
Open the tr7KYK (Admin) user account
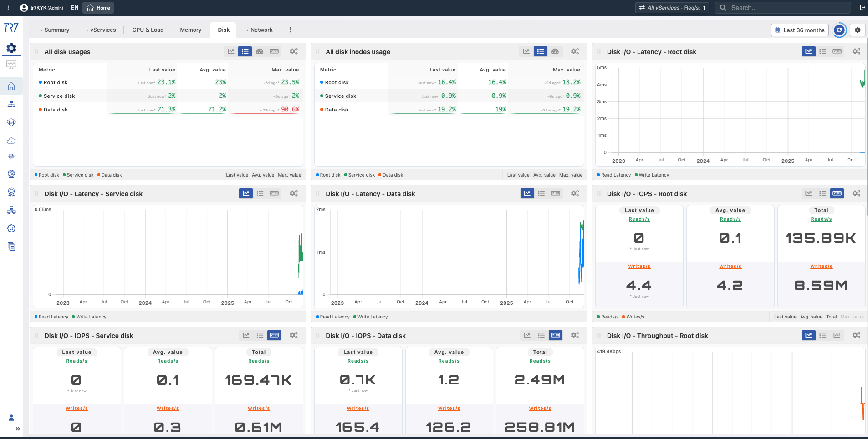(x=42, y=8)
